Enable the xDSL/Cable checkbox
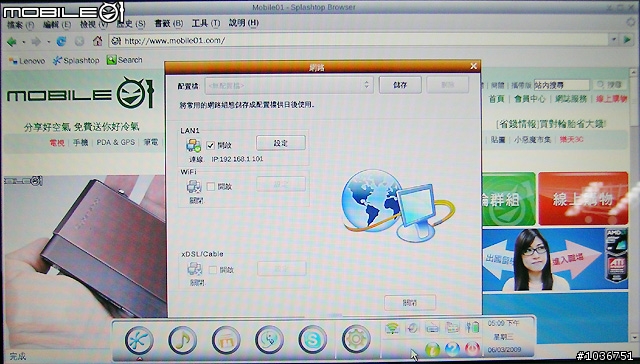Screen dimensions: 640x364 point(213,270)
